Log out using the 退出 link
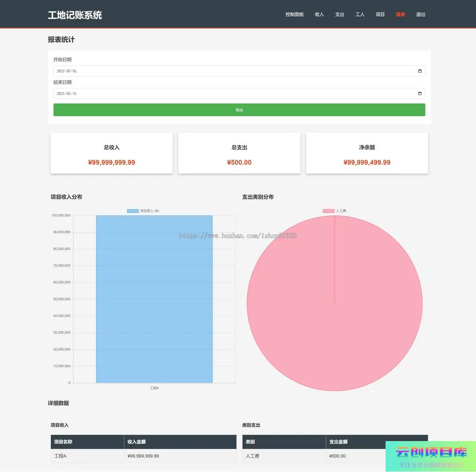 point(420,15)
